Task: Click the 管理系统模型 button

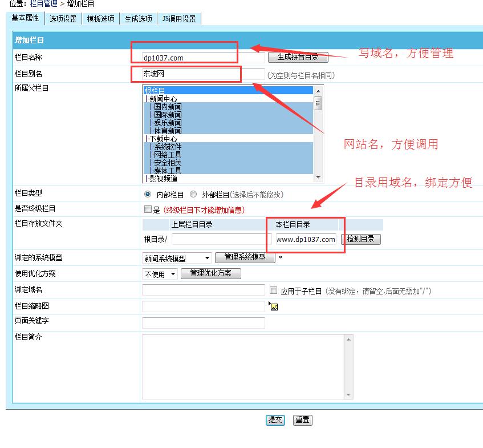Action: 245,257
